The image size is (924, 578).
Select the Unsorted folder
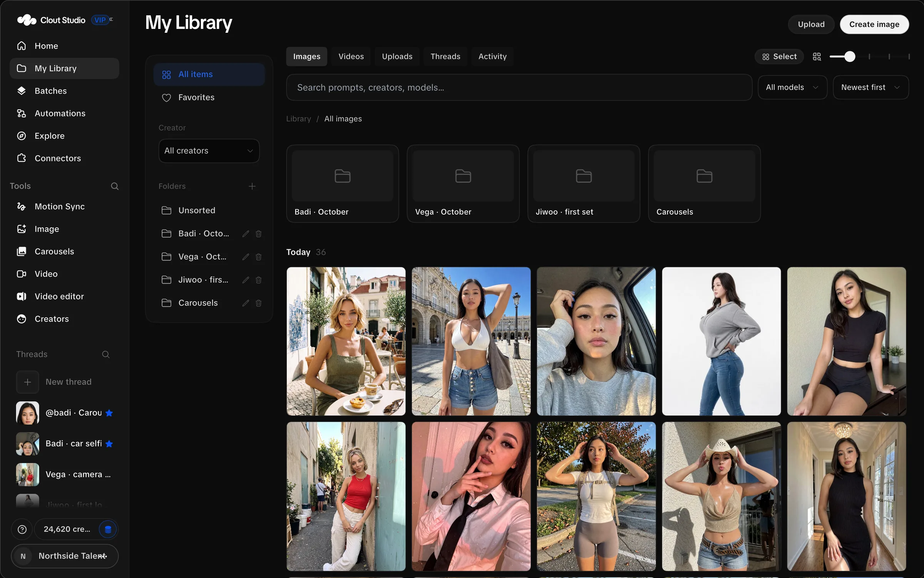tap(209, 210)
